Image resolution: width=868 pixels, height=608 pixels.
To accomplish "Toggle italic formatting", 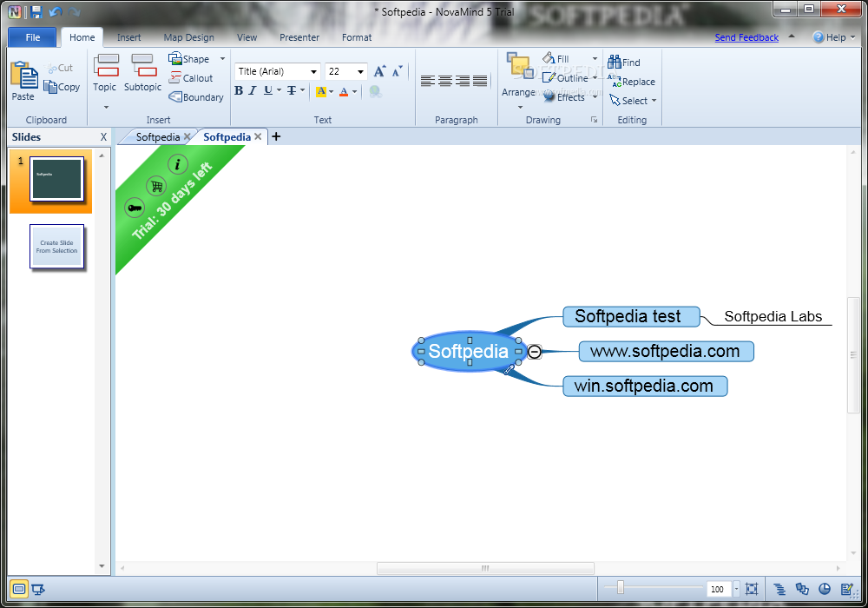I will coord(253,90).
